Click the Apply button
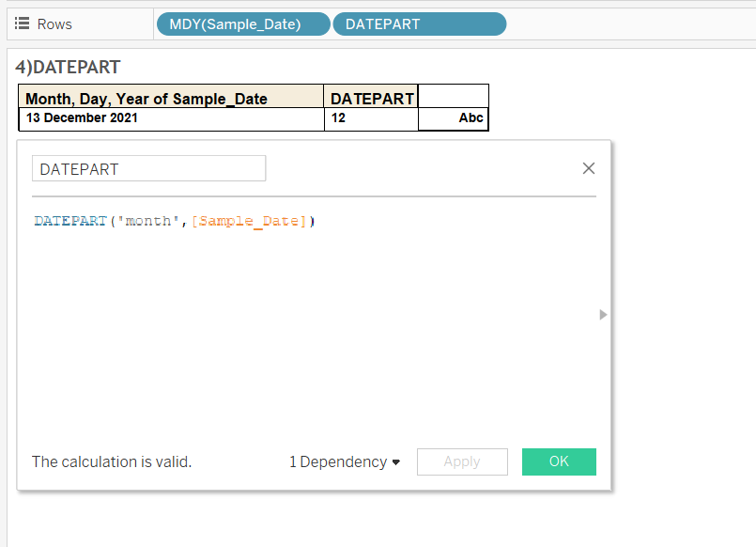 point(462,461)
